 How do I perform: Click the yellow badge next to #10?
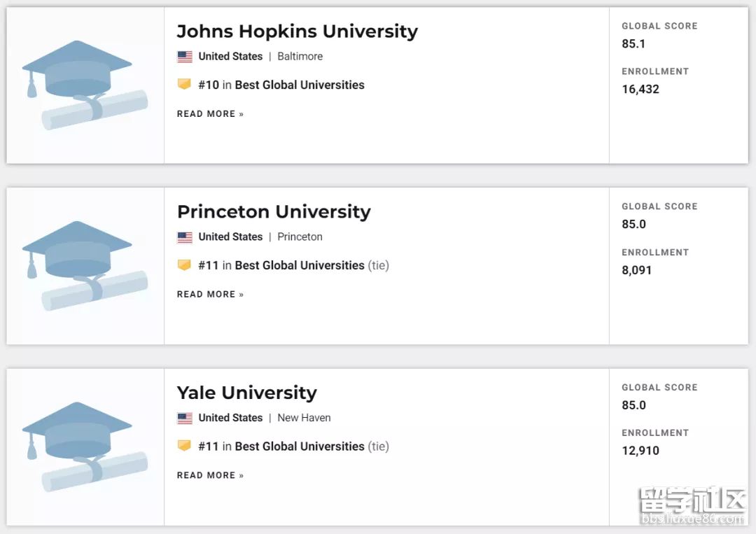pyautogui.click(x=184, y=85)
